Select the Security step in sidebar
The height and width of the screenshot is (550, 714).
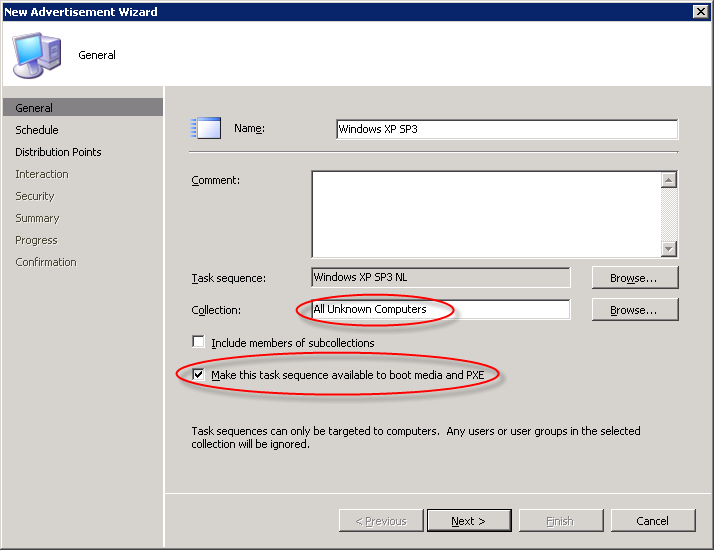[35, 196]
